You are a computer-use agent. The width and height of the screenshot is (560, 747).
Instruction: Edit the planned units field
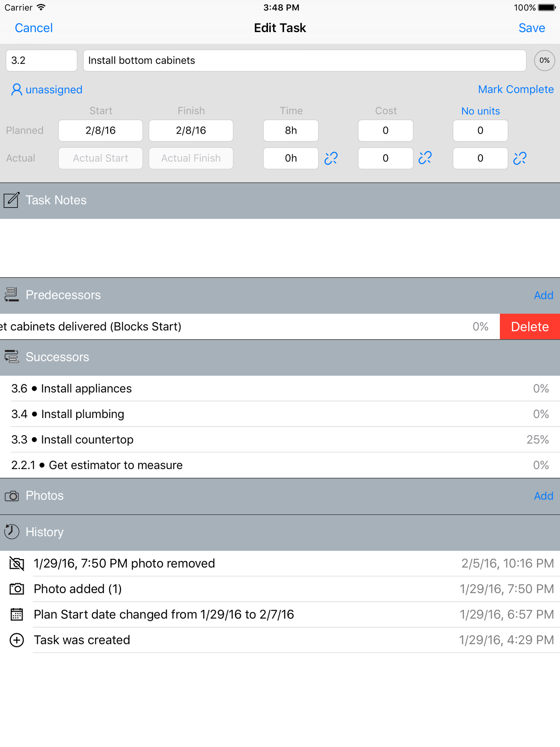tap(480, 130)
